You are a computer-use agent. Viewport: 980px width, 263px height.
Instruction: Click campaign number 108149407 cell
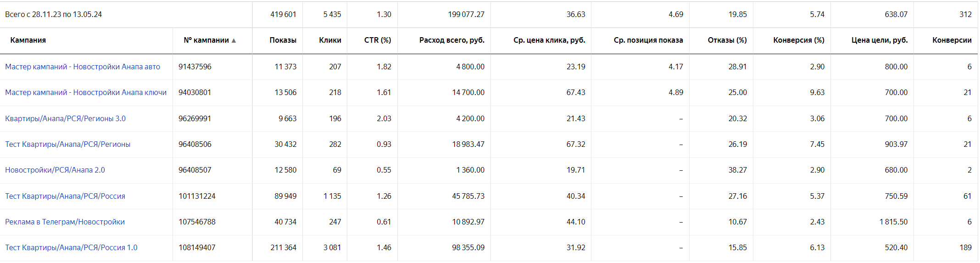click(x=197, y=247)
